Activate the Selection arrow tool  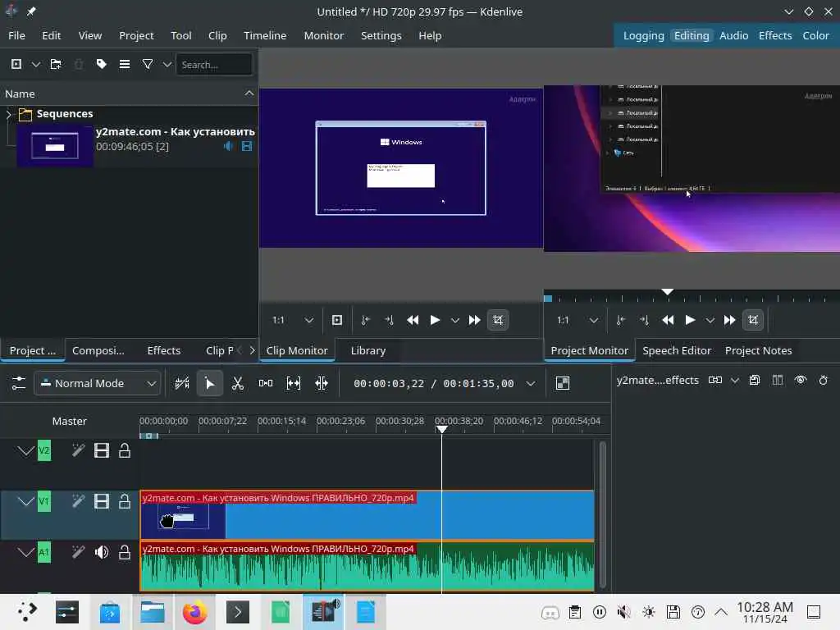pos(209,383)
